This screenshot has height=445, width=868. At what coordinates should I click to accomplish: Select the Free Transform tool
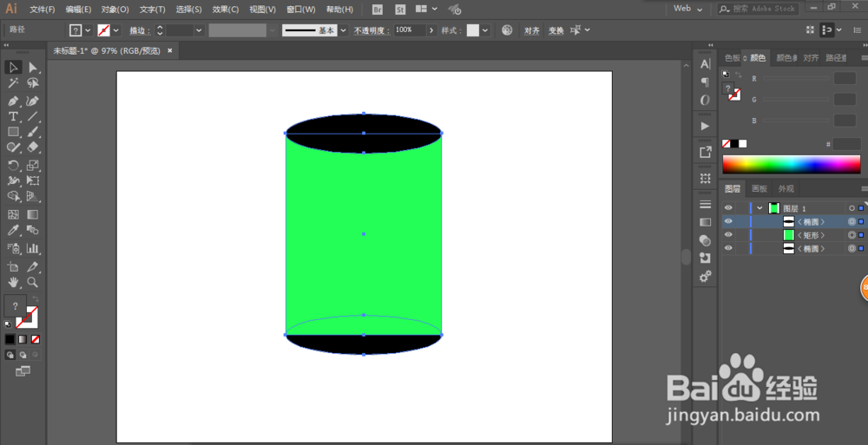pyautogui.click(x=33, y=180)
